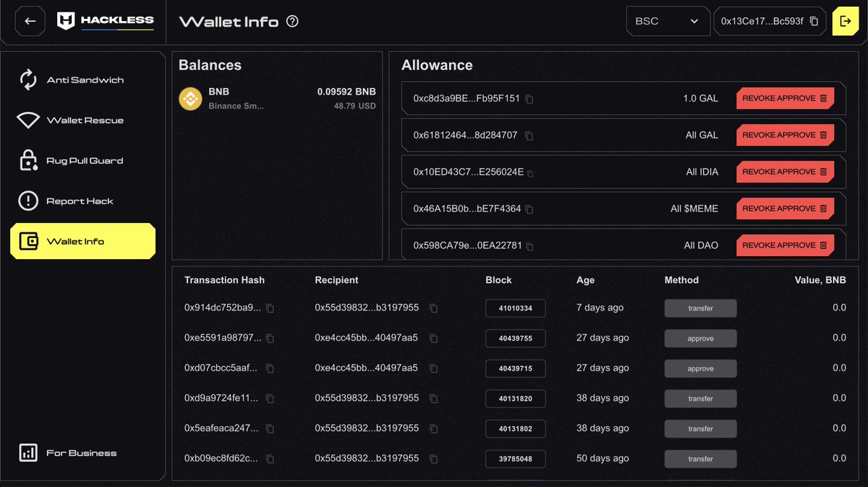Open block 40131820

click(x=515, y=399)
